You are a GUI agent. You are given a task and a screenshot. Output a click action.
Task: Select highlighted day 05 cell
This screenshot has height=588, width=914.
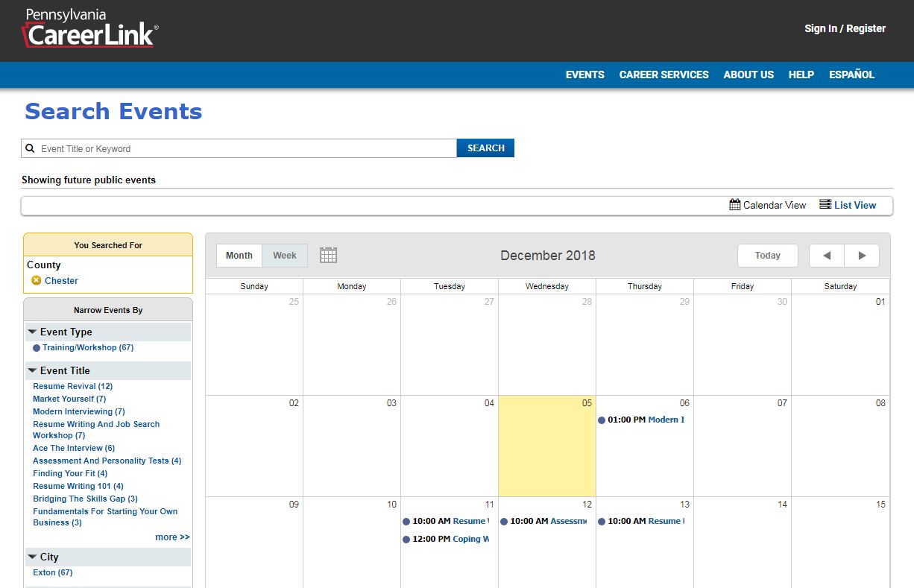tap(547, 446)
